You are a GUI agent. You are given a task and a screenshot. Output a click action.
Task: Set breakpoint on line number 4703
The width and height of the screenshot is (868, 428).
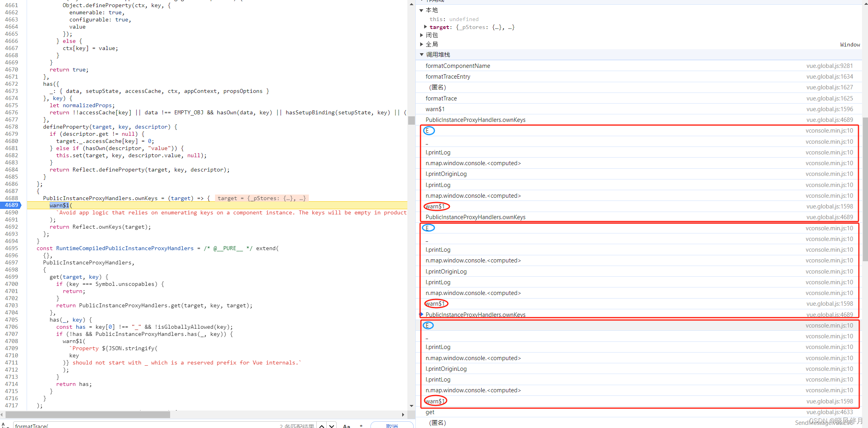[x=11, y=305]
